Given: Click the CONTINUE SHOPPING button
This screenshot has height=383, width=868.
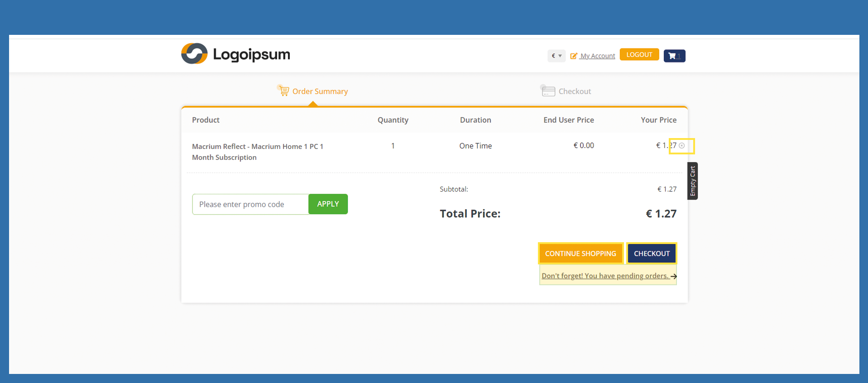Looking at the screenshot, I should click(x=580, y=254).
